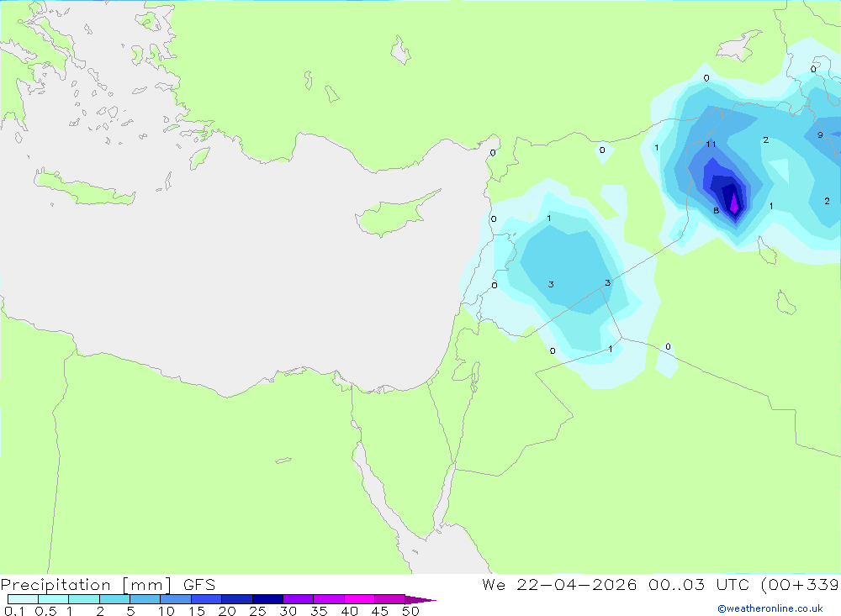Viewport: 841px width, 616px height.
Task: Click the '00..03 UTC' time text
Action: [698, 584]
